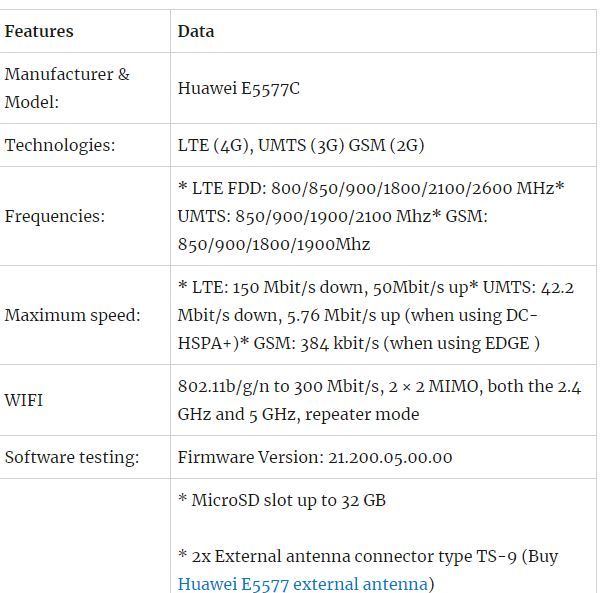The image size is (608, 593).
Task: Click the Firmware Version 21.200.05.00.00 text
Action: coord(315,457)
